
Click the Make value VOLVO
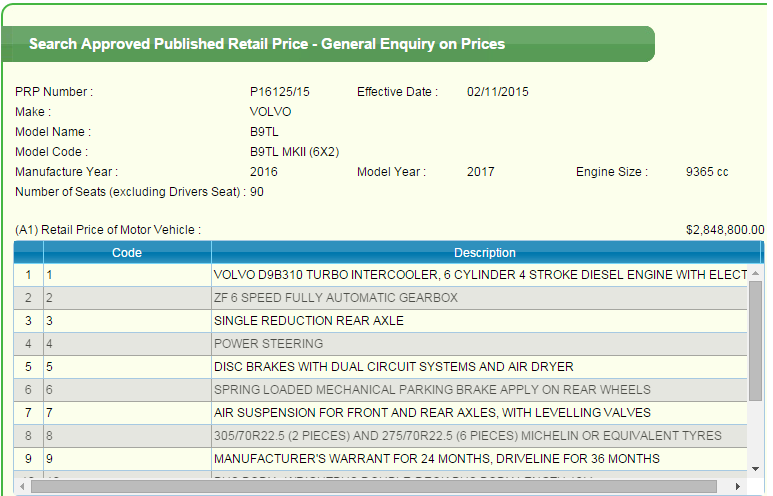coord(270,112)
